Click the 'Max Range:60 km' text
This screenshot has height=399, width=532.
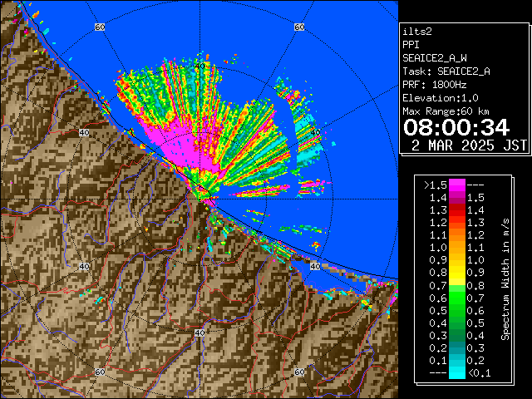[446, 111]
